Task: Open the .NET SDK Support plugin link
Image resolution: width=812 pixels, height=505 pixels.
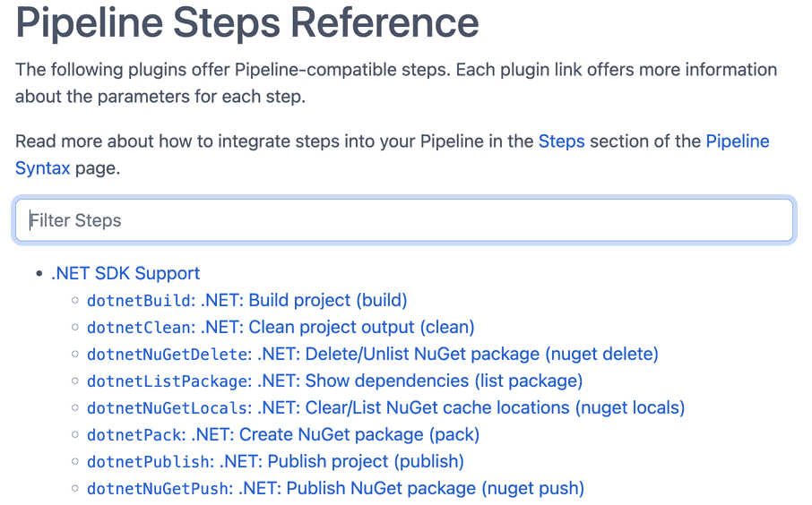Action: click(125, 273)
